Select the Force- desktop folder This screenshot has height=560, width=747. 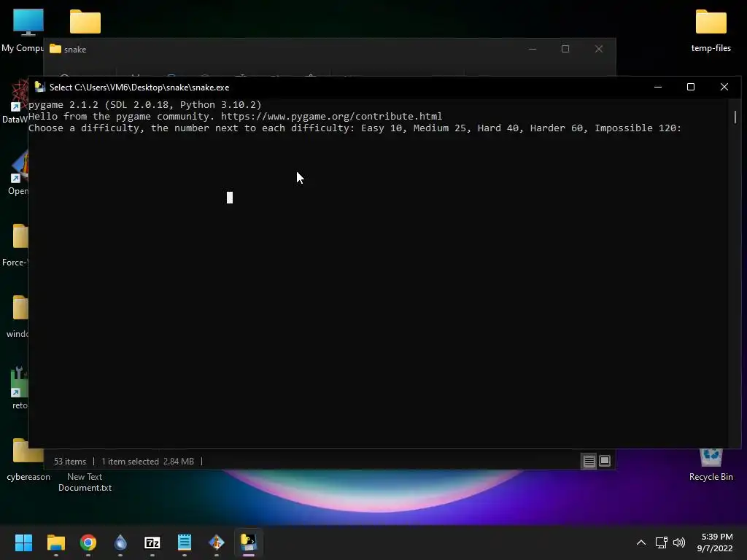[15, 245]
